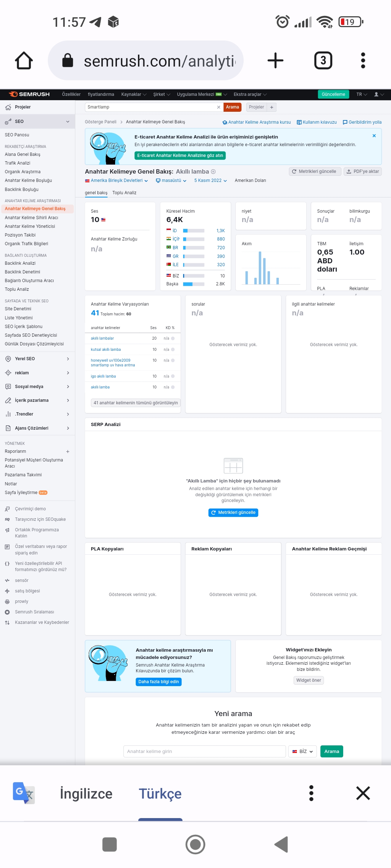This screenshot has height=868, width=391.
Task: Open Amerika Birleşik Devletleri country dropdown
Action: (117, 180)
